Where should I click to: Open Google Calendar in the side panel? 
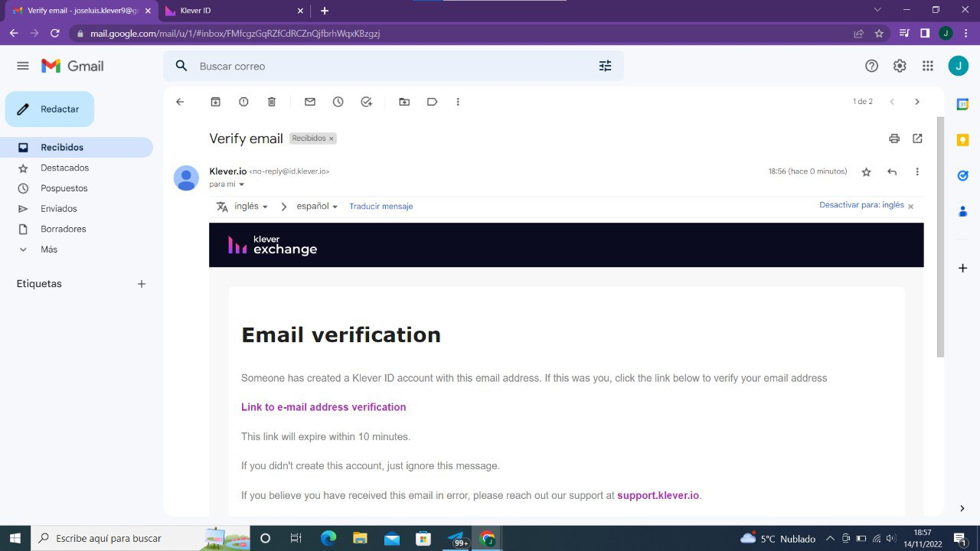coord(963,104)
